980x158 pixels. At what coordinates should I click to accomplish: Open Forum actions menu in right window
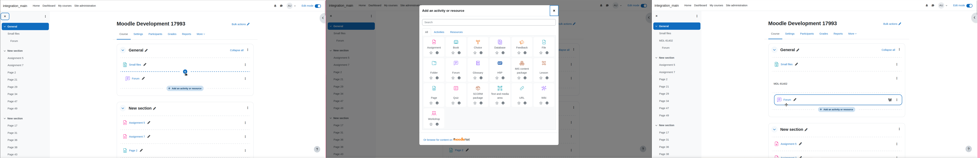coord(897,100)
